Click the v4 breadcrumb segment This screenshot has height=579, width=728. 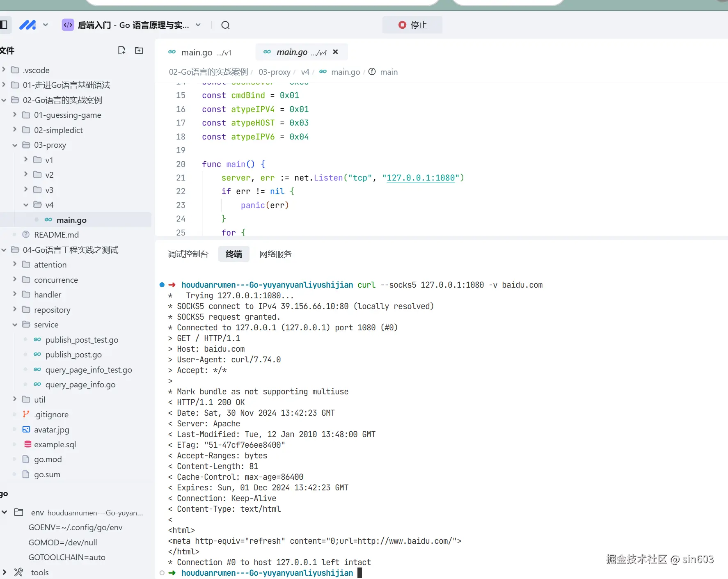click(305, 72)
